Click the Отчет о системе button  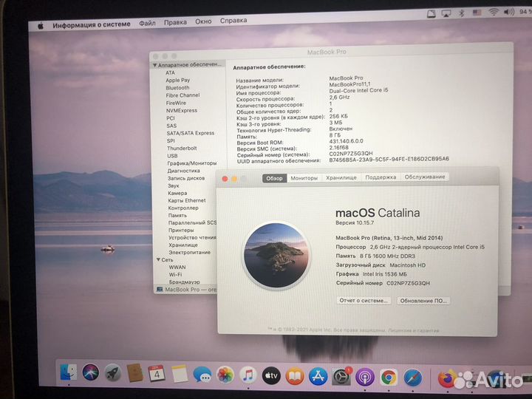pyautogui.click(x=364, y=300)
